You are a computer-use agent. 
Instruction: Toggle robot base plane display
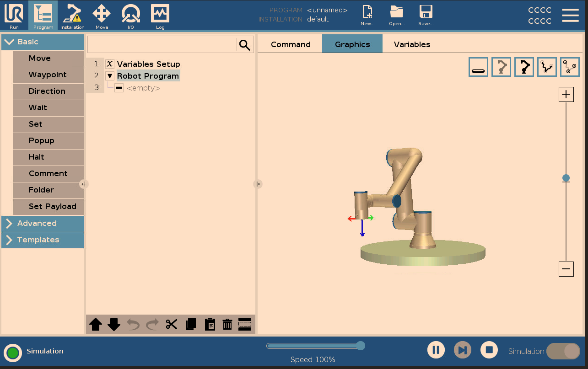point(479,67)
